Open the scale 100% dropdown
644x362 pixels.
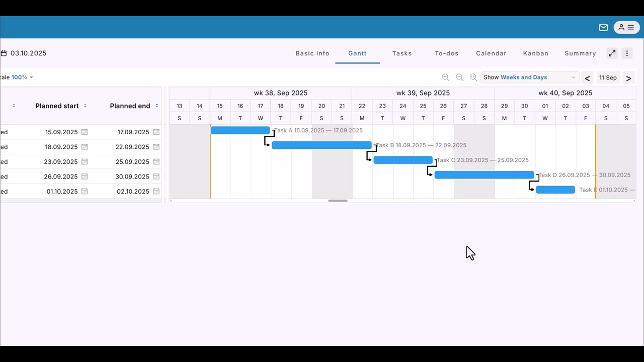tap(22, 77)
